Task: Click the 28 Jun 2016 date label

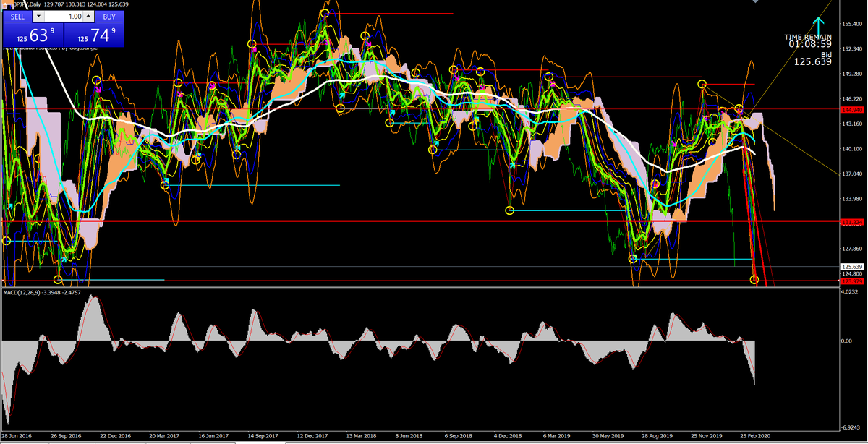Action: pos(17,437)
